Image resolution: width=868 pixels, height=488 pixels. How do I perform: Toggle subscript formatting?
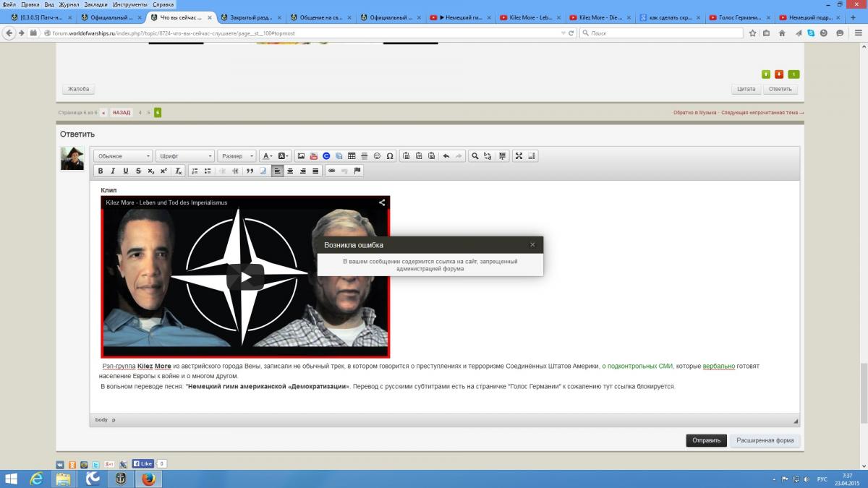[150, 171]
